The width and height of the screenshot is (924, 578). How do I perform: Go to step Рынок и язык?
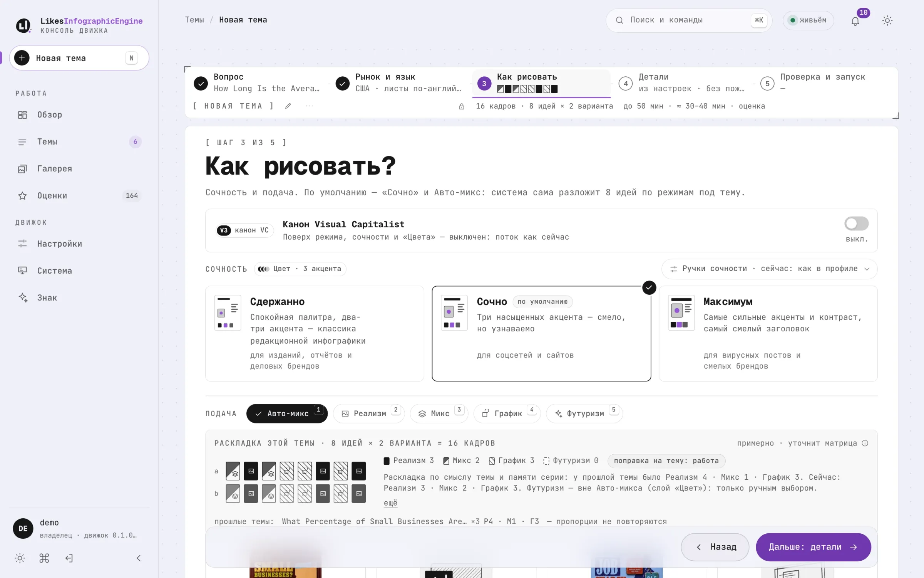[399, 83]
